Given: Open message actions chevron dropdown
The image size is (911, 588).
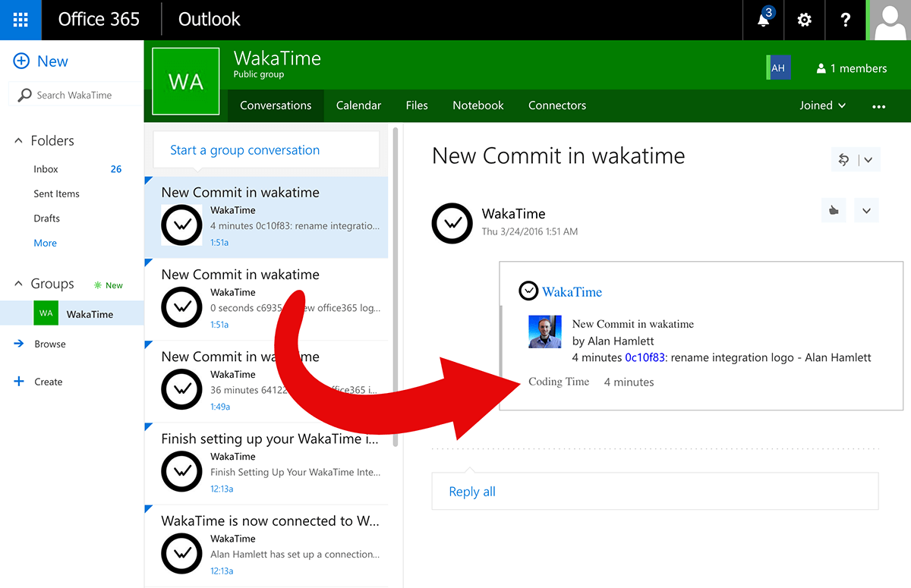Looking at the screenshot, I should pyautogui.click(x=866, y=210).
